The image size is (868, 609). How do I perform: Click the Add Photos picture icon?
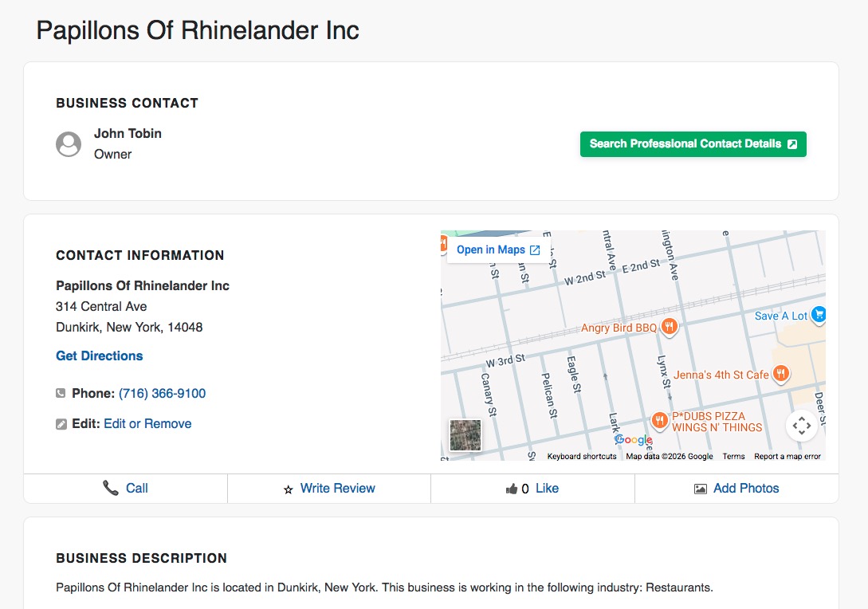coord(701,489)
